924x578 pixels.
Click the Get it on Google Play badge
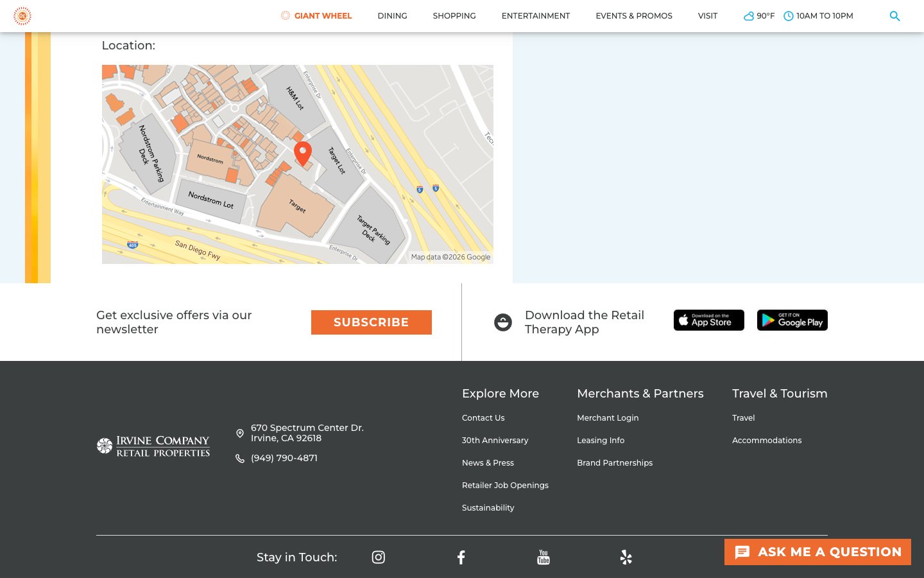click(x=792, y=320)
